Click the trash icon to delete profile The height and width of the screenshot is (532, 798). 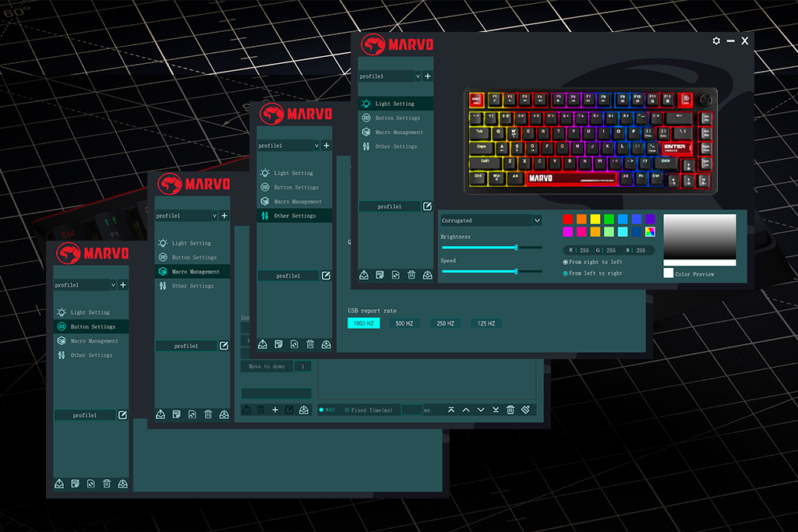[411, 274]
